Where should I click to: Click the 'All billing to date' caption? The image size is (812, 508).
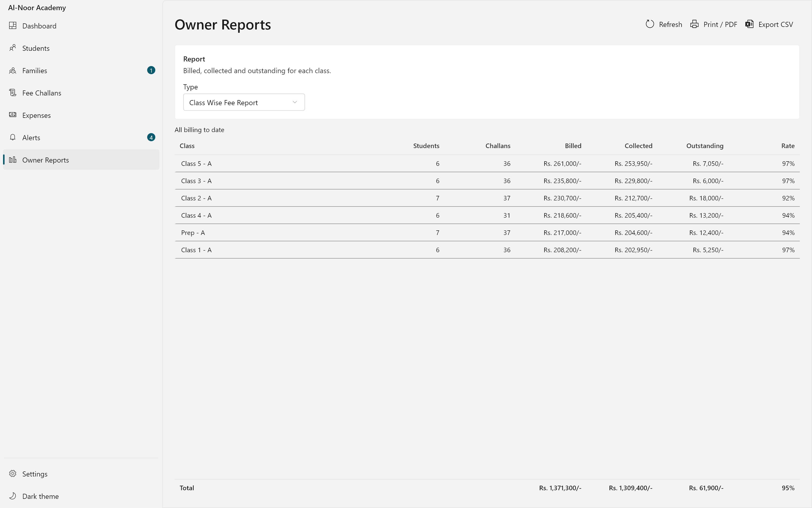(199, 130)
